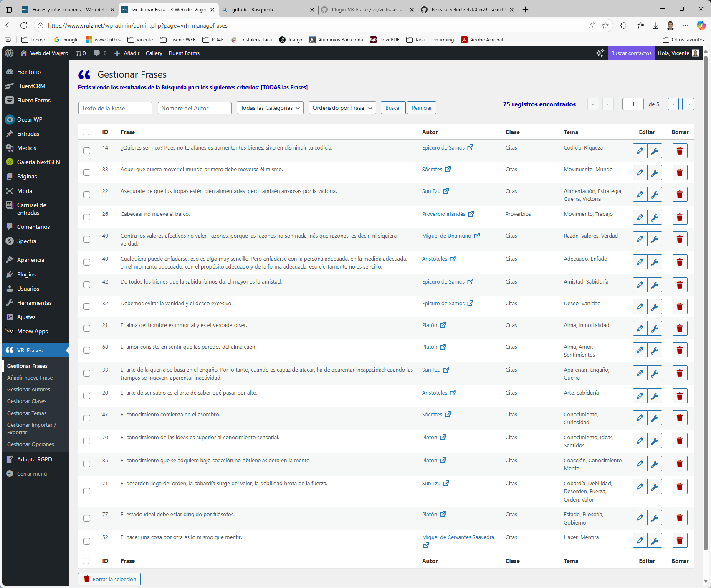
Task: Open the Comentarios panel from the sidebar
Action: pyautogui.click(x=33, y=226)
